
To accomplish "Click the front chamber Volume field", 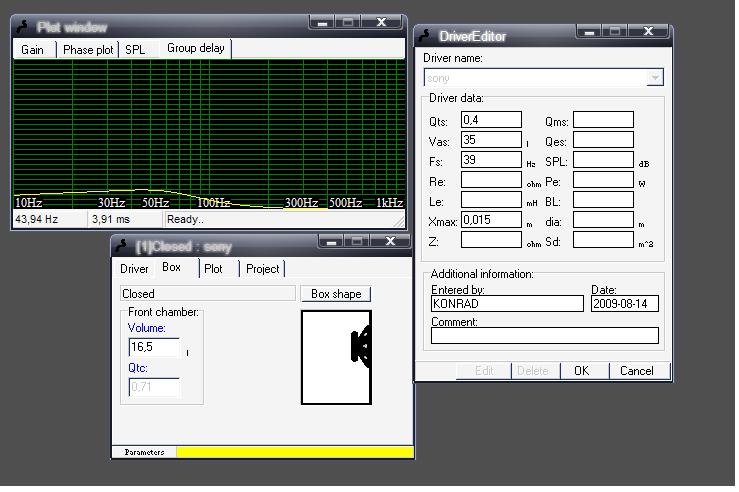I will (x=154, y=347).
